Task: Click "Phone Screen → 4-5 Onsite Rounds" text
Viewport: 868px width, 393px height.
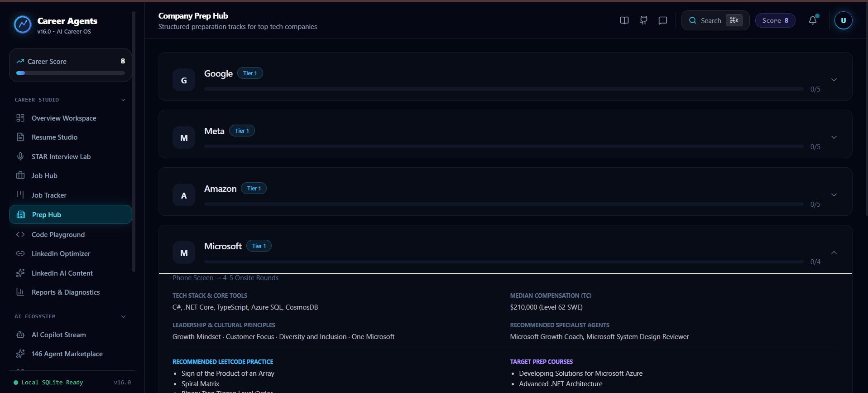Action: tap(225, 278)
